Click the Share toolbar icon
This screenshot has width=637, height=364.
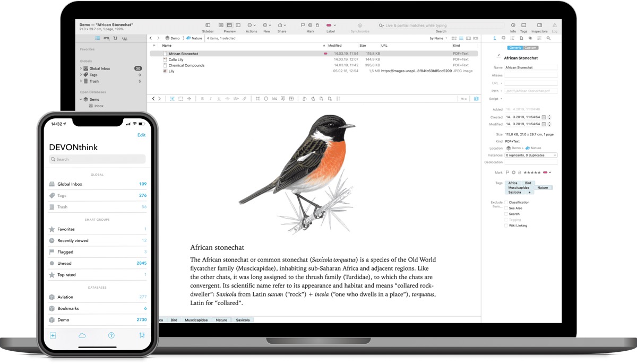[x=281, y=25]
